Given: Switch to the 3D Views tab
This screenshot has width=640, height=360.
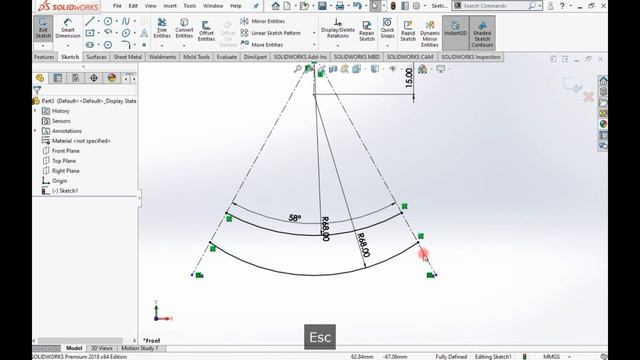Looking at the screenshot, I should tap(101, 348).
